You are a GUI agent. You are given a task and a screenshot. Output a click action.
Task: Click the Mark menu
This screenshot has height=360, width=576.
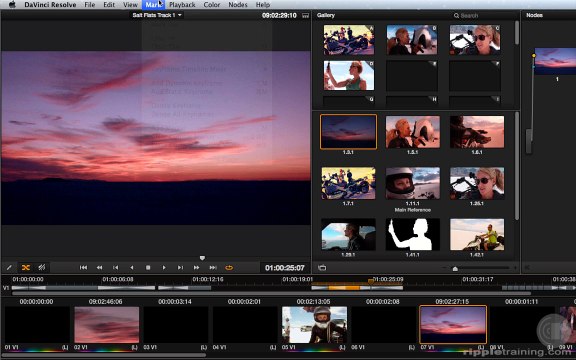153,4
